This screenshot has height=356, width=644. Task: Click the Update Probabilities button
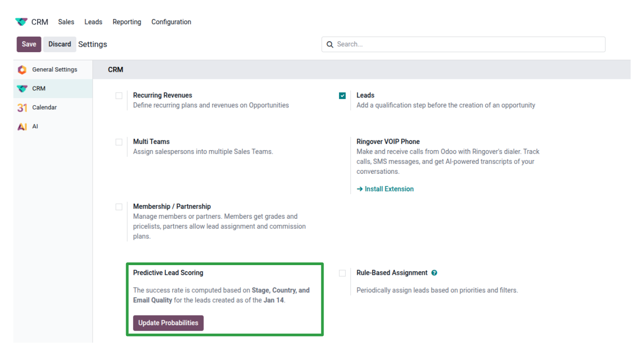(168, 323)
